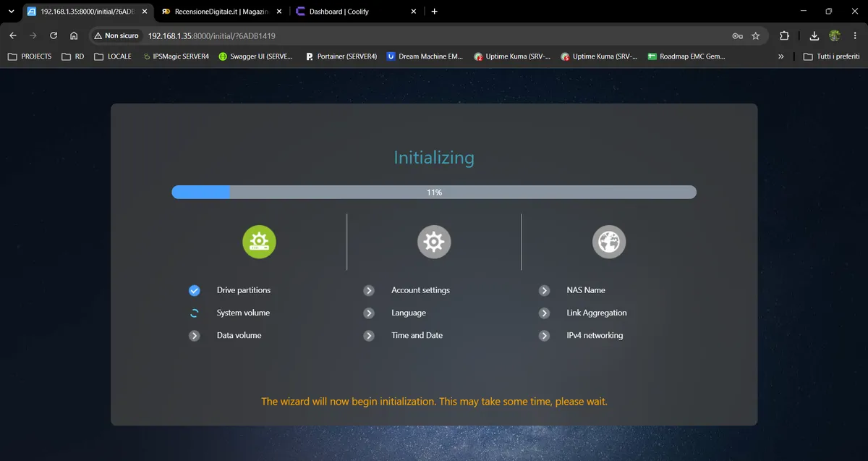The image size is (868, 461).
Task: Open a new browser tab
Action: 434,12
